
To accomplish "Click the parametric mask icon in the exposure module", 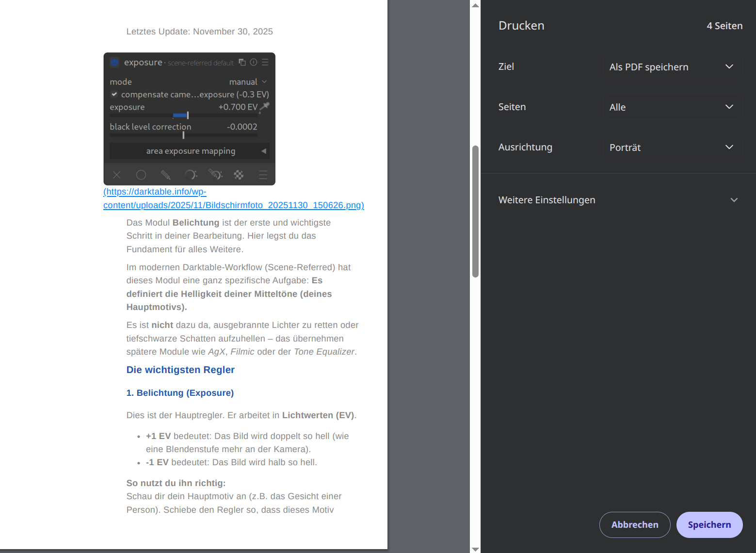I will pyautogui.click(x=191, y=175).
